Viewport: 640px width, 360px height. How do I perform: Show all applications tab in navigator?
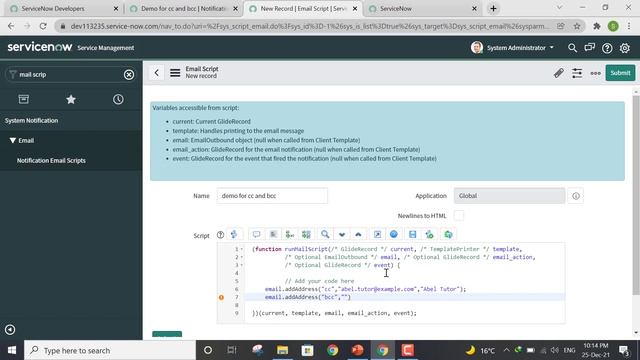(x=24, y=99)
